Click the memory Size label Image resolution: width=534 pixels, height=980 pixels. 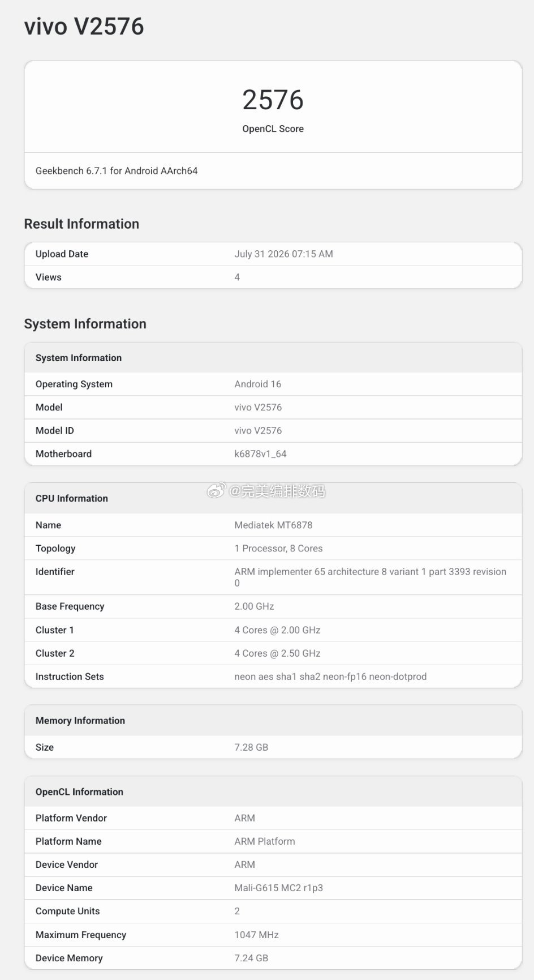point(45,747)
